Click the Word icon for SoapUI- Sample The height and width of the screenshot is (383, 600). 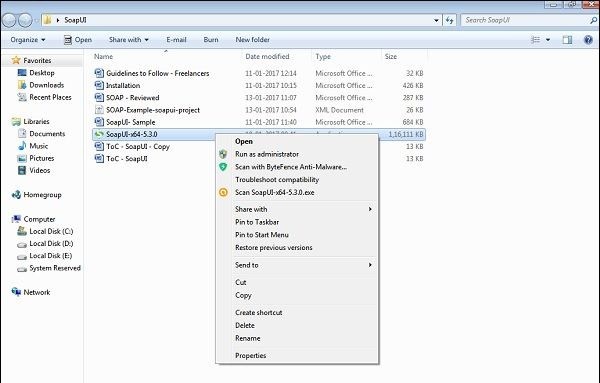[x=99, y=122]
